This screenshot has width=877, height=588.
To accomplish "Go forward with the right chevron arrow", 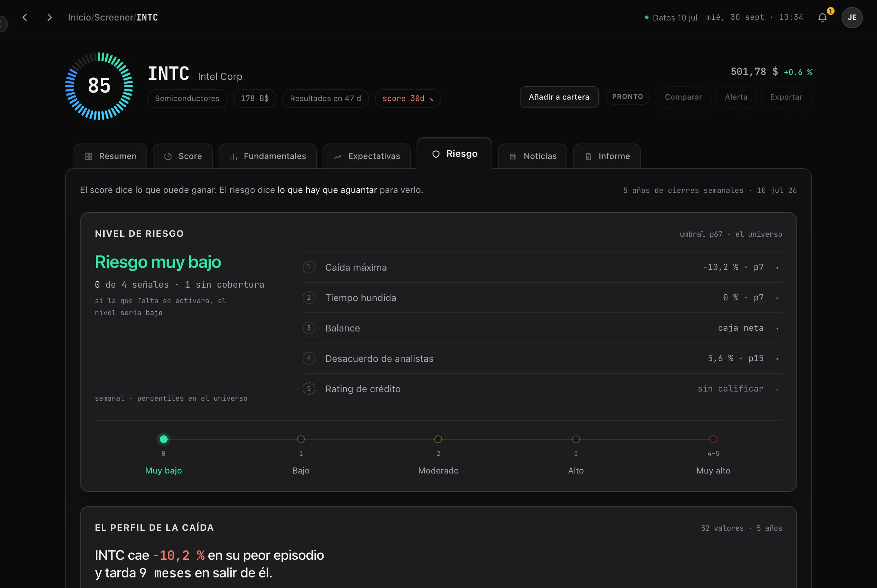I will coord(49,17).
